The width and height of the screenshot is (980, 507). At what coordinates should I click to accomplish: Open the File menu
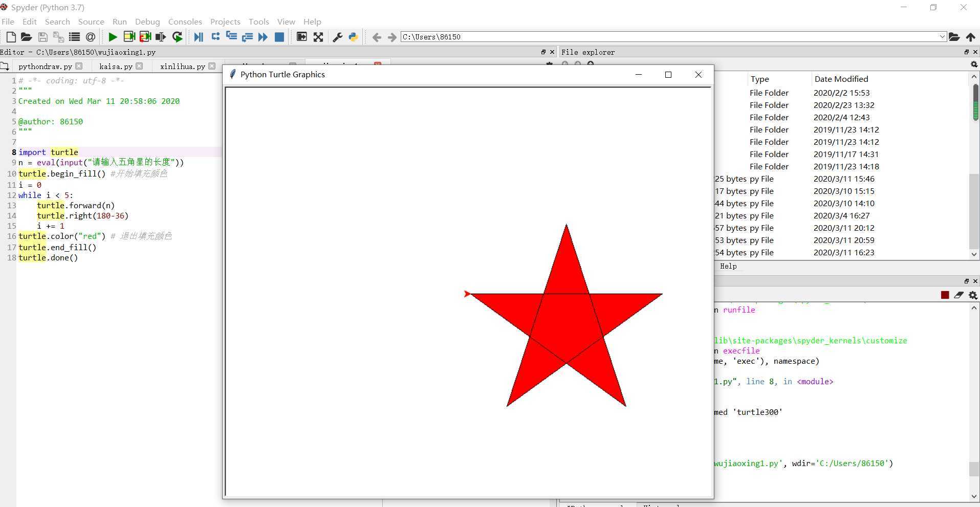click(x=8, y=21)
